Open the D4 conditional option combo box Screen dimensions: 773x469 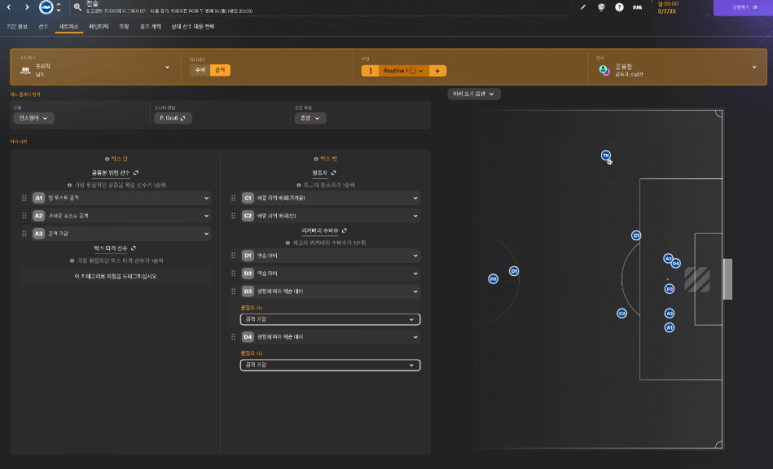330,365
